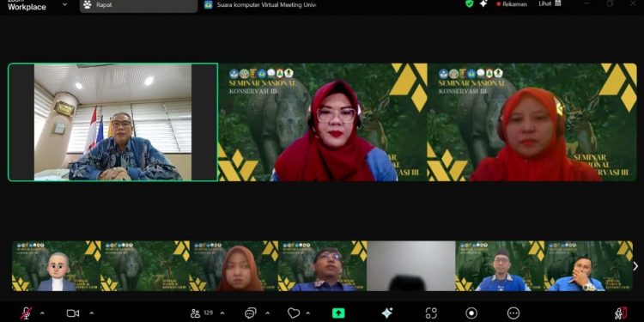Select video of woman with glasses and red hijab

click(322, 122)
